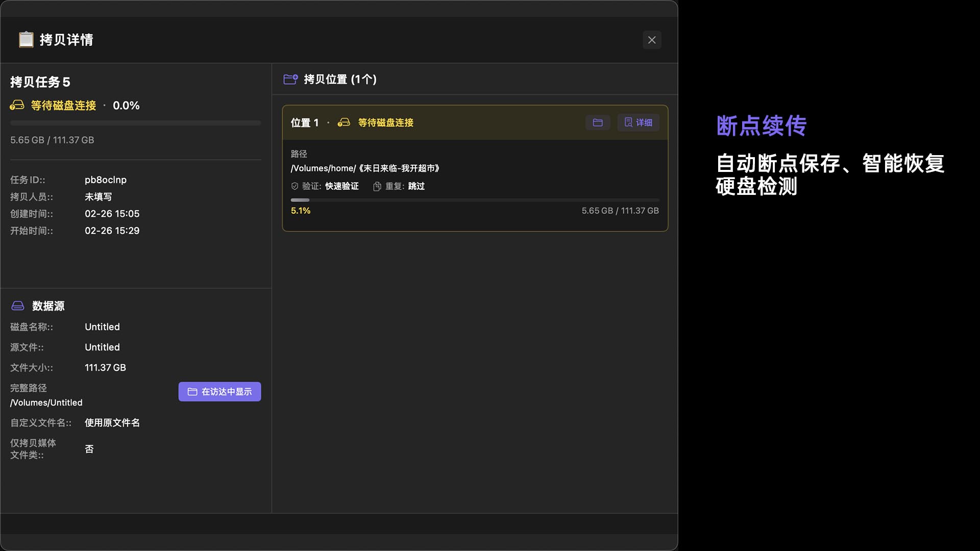Click the clipboard icon beside 拷贝详情 title
The image size is (980, 551).
point(26,39)
